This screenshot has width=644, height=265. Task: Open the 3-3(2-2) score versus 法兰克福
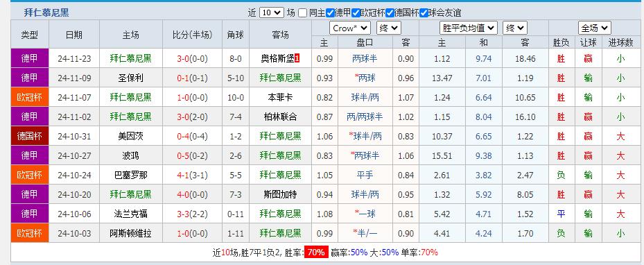pos(192,214)
